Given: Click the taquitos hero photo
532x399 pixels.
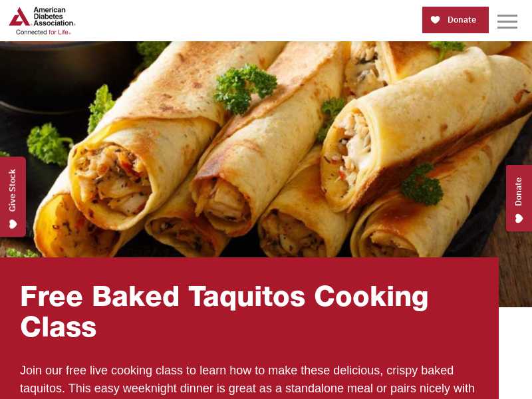Looking at the screenshot, I should pyautogui.click(x=266, y=149).
